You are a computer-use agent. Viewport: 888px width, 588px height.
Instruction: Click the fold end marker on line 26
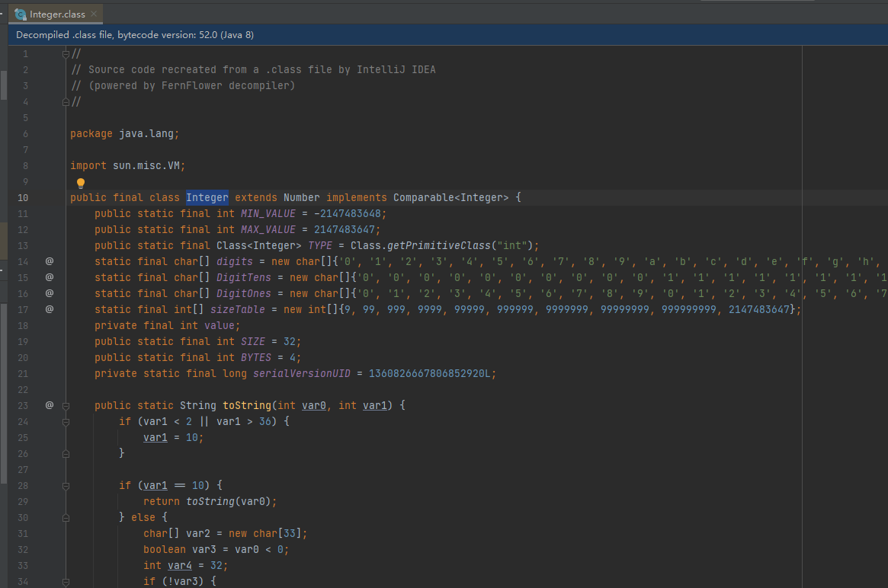66,454
